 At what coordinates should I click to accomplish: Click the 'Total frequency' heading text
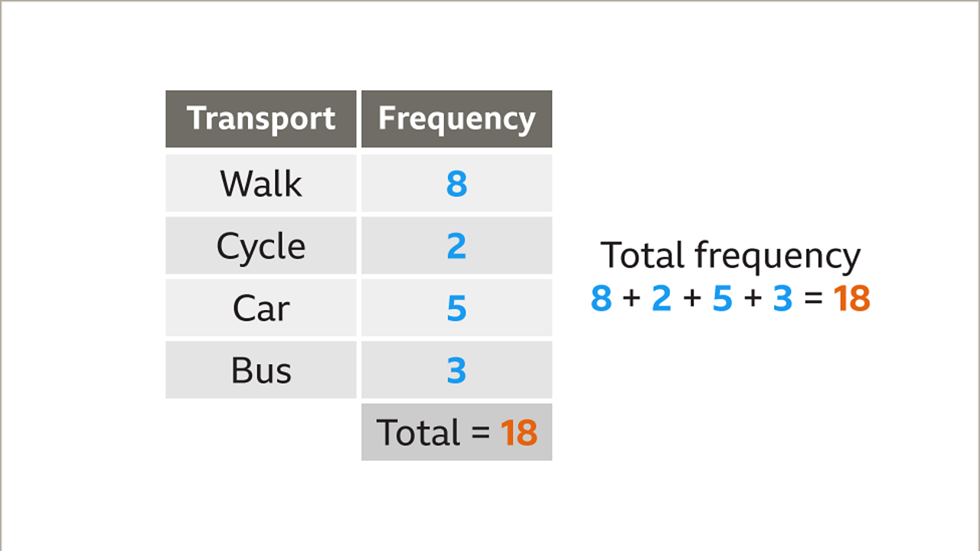pos(730,256)
